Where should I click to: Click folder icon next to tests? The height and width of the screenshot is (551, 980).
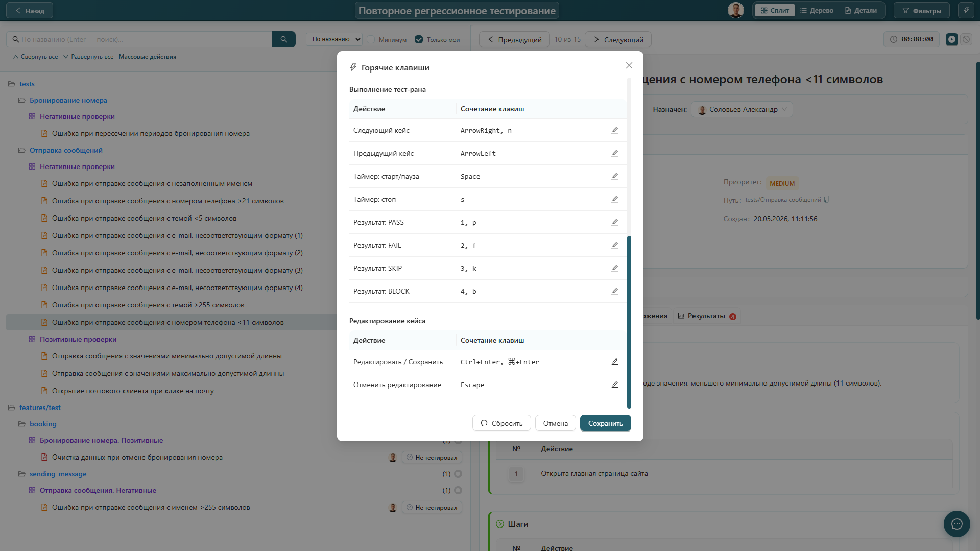point(12,84)
